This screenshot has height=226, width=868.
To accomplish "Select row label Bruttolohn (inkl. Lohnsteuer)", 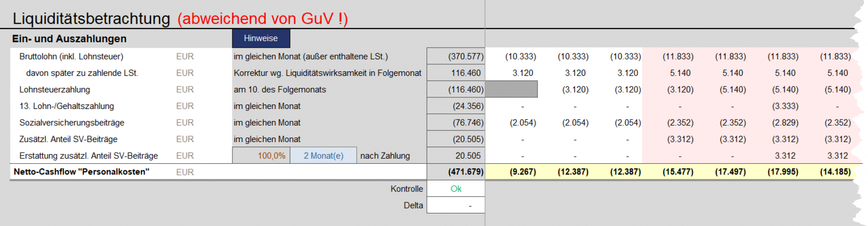I will point(71,57).
